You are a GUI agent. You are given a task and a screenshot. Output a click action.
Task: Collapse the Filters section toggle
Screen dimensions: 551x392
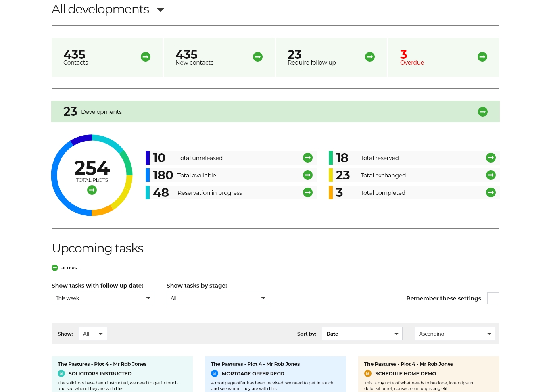(55, 268)
